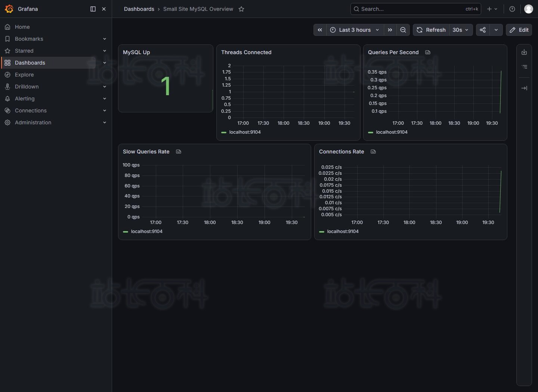This screenshot has width=538, height=392.
Task: Open Explore in sidebar
Action: click(x=24, y=75)
